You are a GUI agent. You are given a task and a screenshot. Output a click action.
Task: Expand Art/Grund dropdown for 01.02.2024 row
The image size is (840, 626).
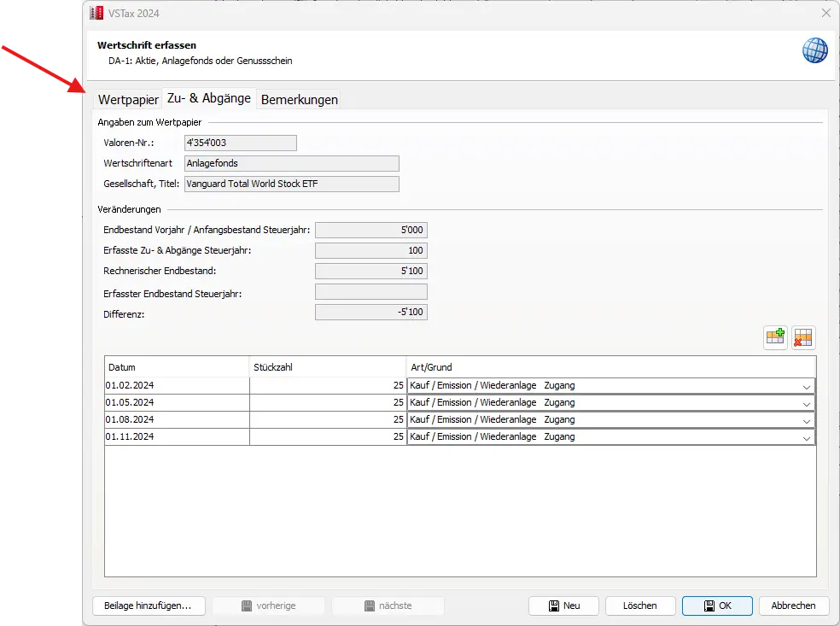806,386
